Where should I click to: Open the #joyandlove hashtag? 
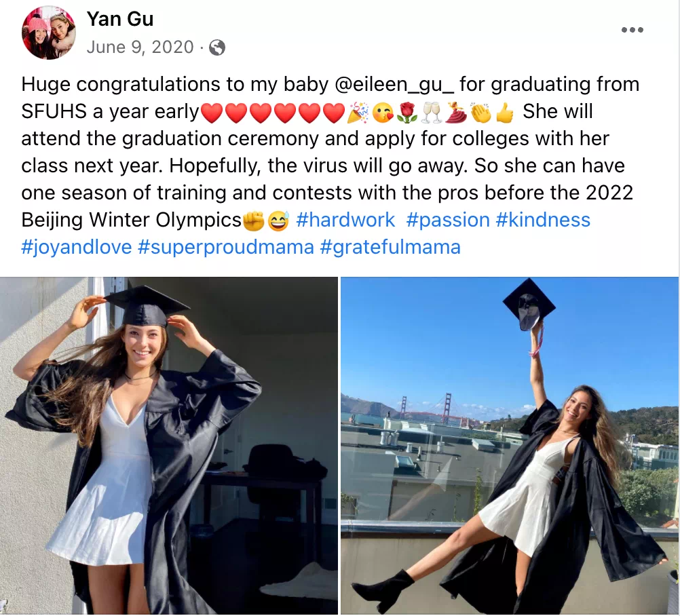77,247
